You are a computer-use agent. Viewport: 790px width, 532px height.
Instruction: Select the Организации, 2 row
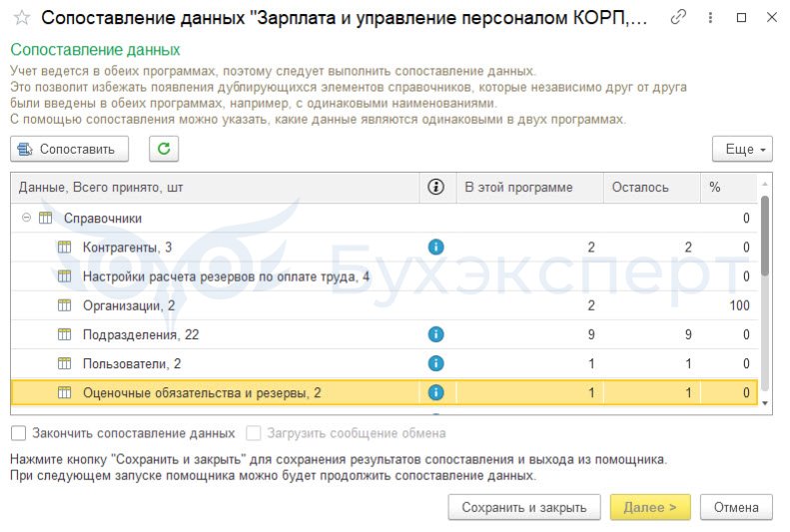tap(384, 305)
